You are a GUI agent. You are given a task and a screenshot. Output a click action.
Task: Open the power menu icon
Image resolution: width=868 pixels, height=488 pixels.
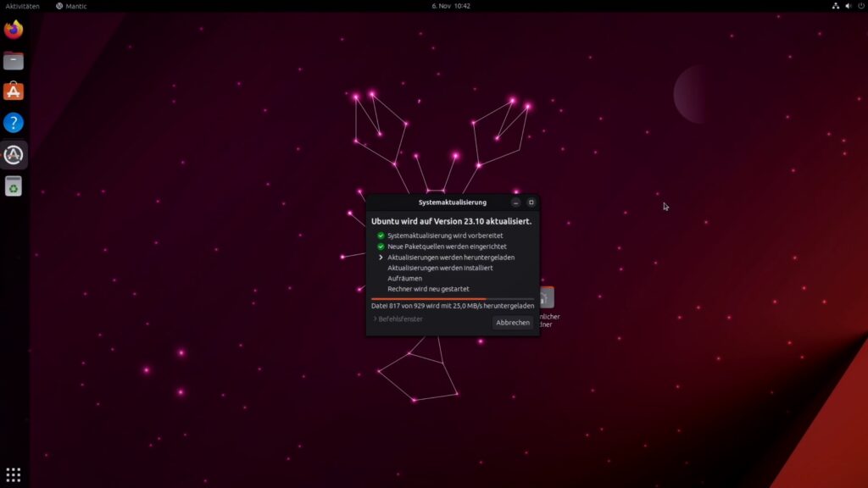pyautogui.click(x=861, y=6)
